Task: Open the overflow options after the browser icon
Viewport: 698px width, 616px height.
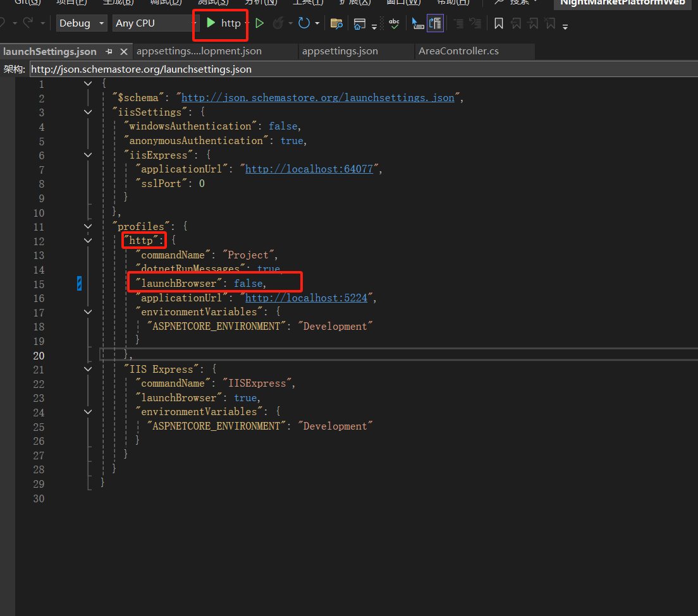Action: pyautogui.click(x=374, y=27)
